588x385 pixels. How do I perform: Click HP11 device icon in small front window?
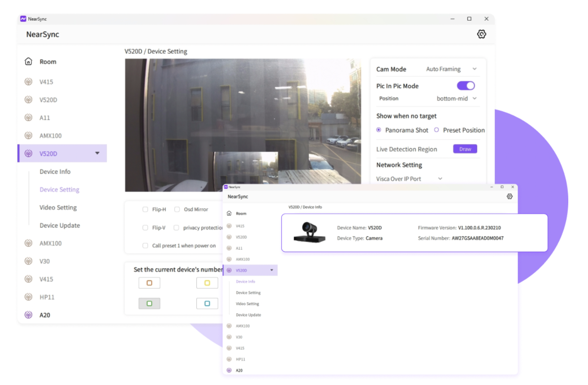pyautogui.click(x=229, y=359)
